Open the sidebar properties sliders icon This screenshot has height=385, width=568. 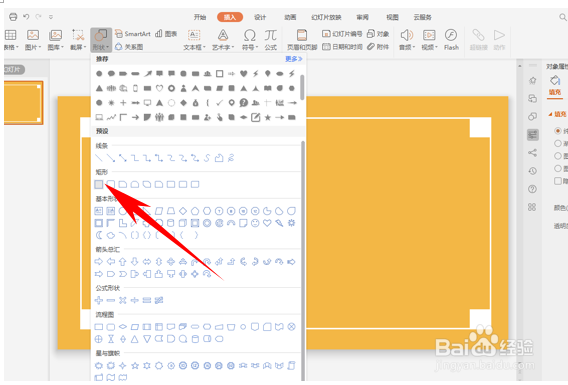click(x=532, y=135)
